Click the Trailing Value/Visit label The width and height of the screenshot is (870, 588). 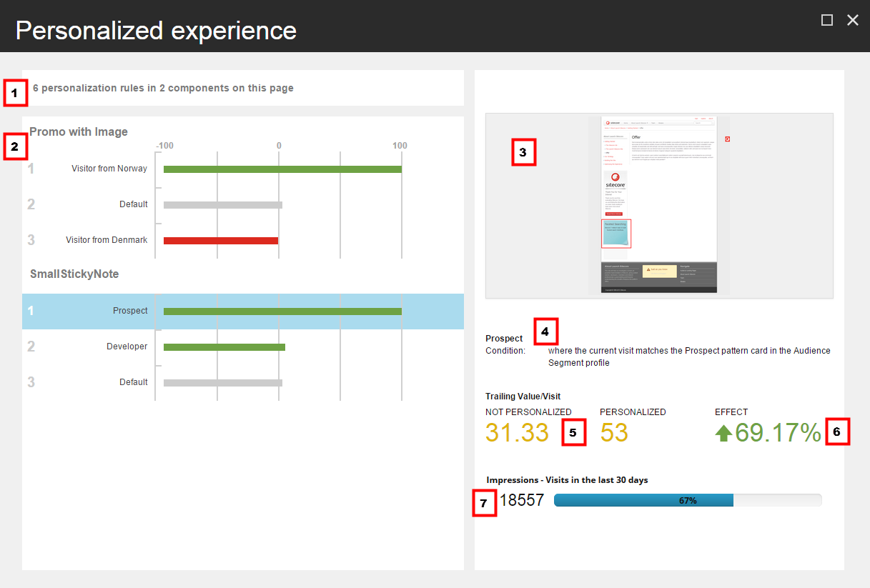tap(523, 397)
